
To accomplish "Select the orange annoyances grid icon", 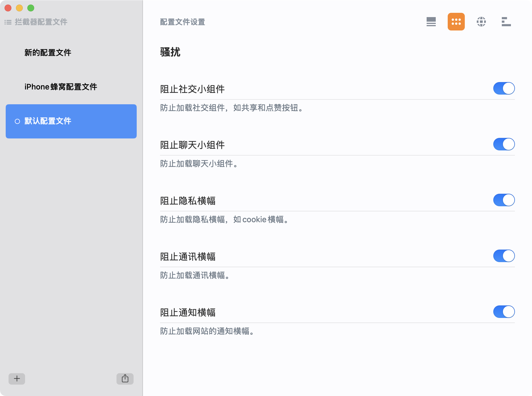I will [x=456, y=22].
